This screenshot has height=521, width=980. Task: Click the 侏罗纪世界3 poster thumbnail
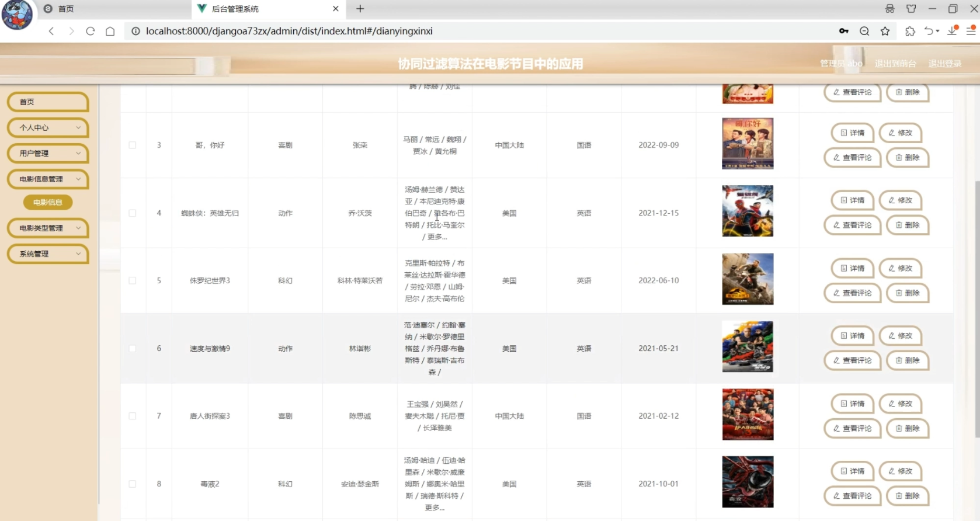point(748,279)
